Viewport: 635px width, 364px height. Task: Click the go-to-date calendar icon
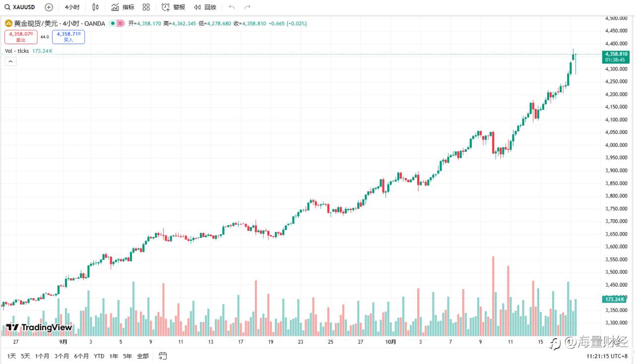163,356
